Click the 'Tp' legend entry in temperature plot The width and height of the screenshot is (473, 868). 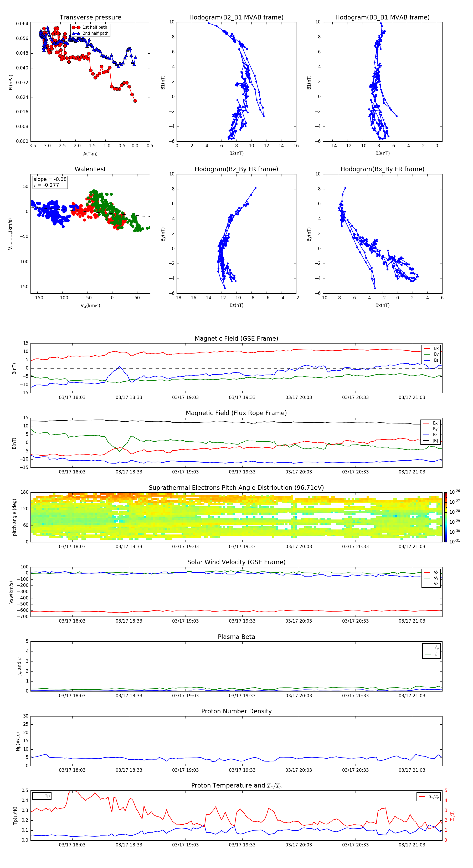coord(42,796)
